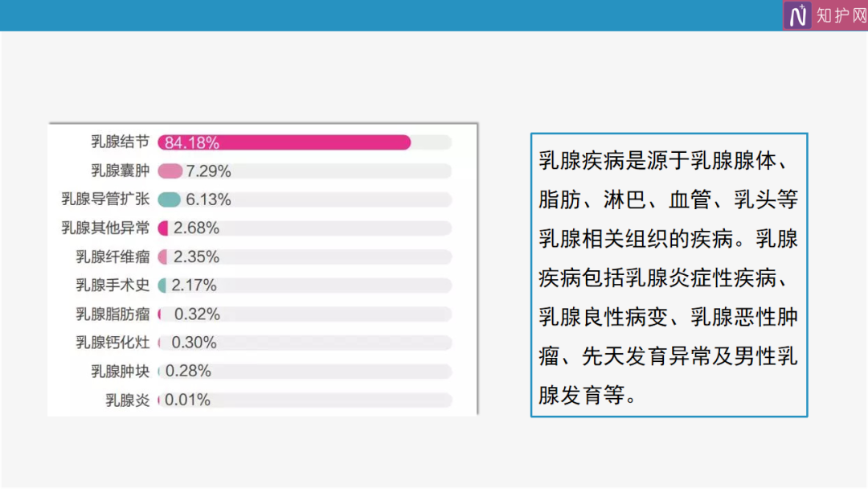Select the 乳腺手术史 label
This screenshot has width=868, height=489.
[x=113, y=286]
